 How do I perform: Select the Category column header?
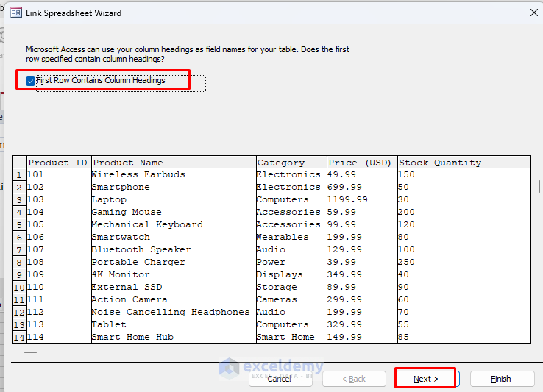point(291,163)
